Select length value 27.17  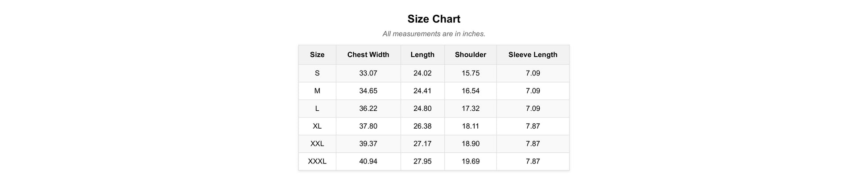[422, 144]
